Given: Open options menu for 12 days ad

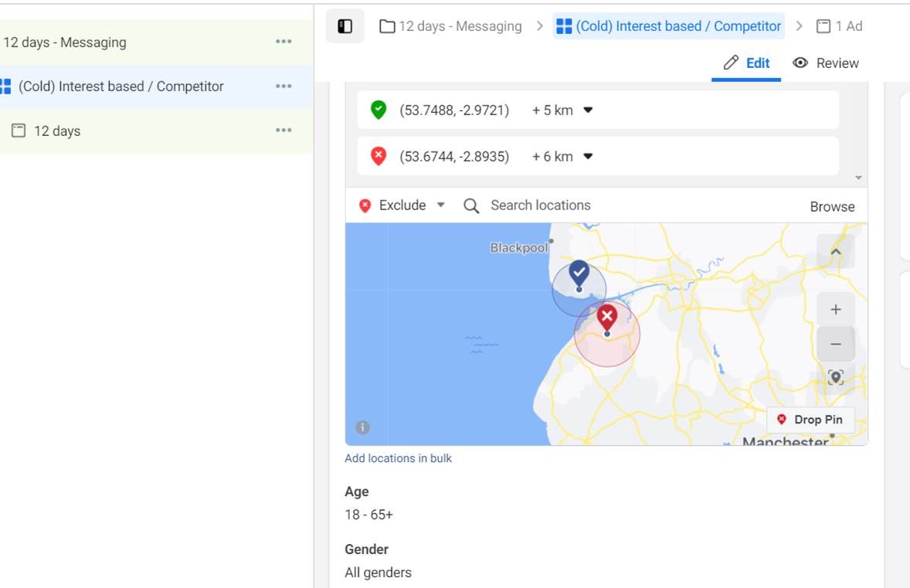Looking at the screenshot, I should click(284, 131).
